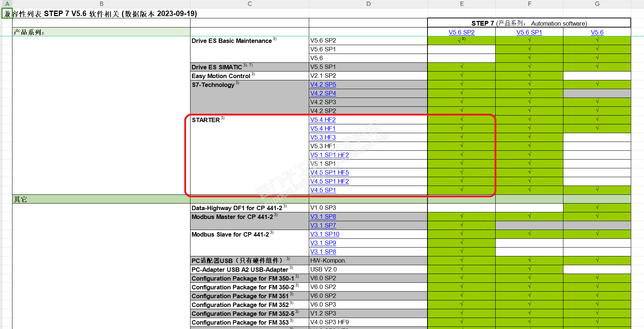Viewport: 644px width, 329px height.
Task: Click the "V1.0 SP3" version cell
Action: pyautogui.click(x=369, y=208)
